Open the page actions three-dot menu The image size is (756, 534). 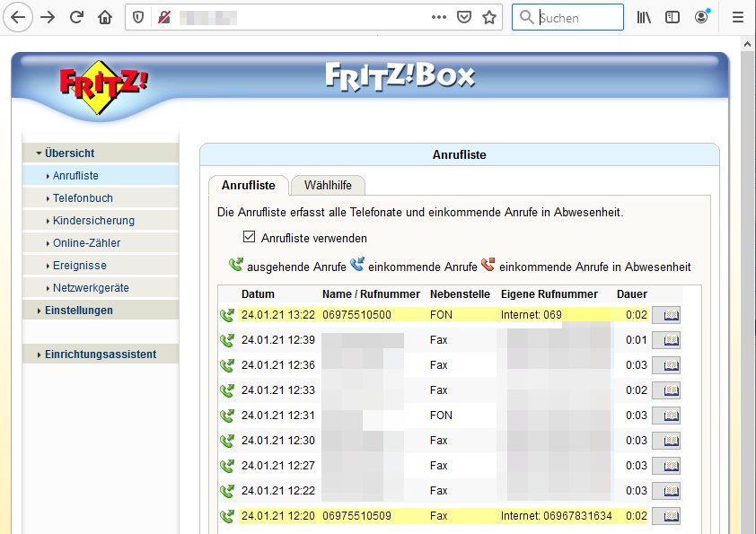click(x=439, y=17)
